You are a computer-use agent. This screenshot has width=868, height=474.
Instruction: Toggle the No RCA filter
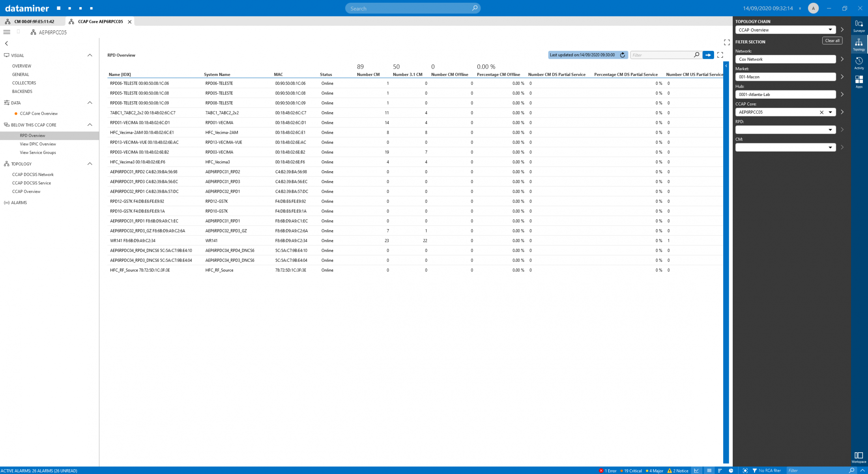point(767,470)
